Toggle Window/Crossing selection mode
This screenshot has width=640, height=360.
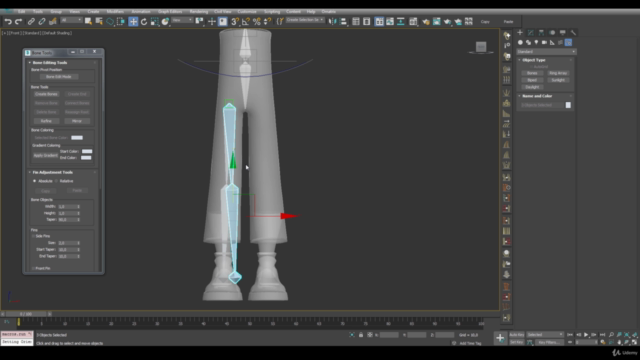pos(121,22)
